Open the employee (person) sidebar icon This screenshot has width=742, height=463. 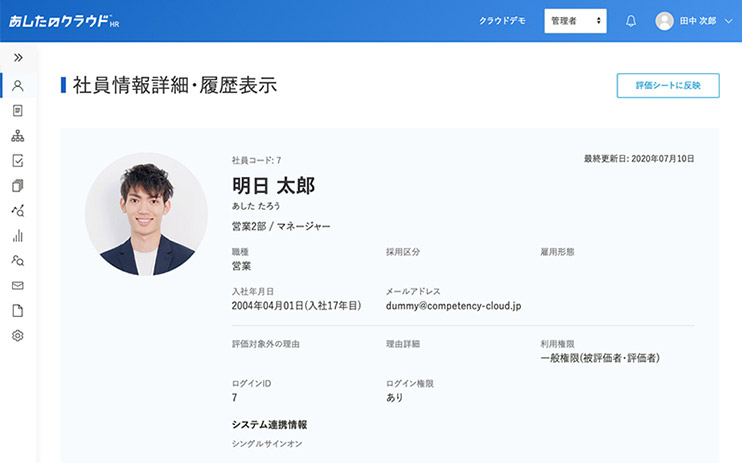click(x=18, y=86)
